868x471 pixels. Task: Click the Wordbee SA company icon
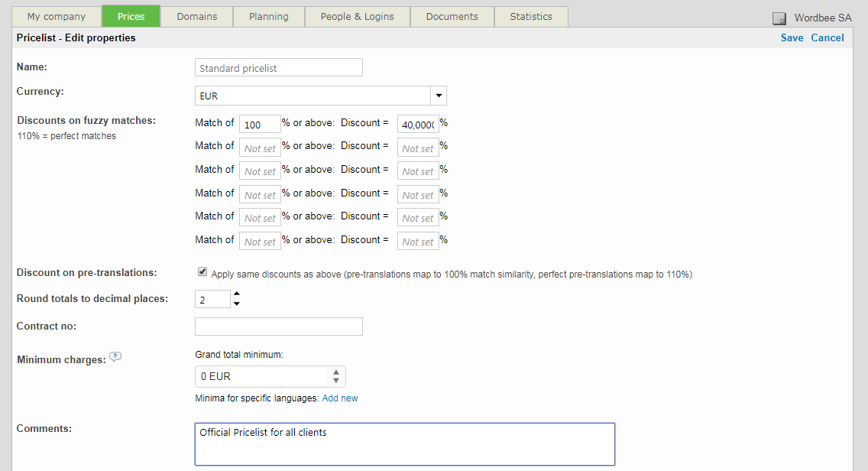[x=779, y=18]
